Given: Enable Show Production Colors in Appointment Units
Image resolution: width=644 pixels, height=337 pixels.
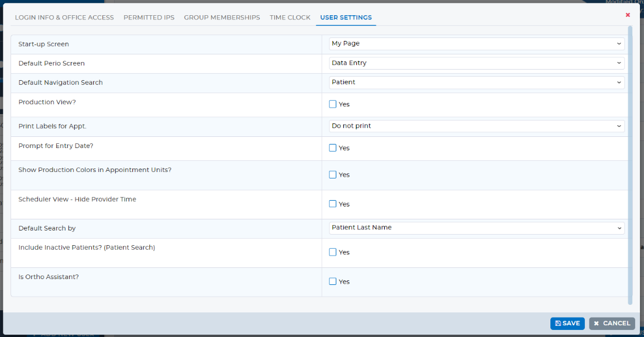Looking at the screenshot, I should (x=332, y=174).
